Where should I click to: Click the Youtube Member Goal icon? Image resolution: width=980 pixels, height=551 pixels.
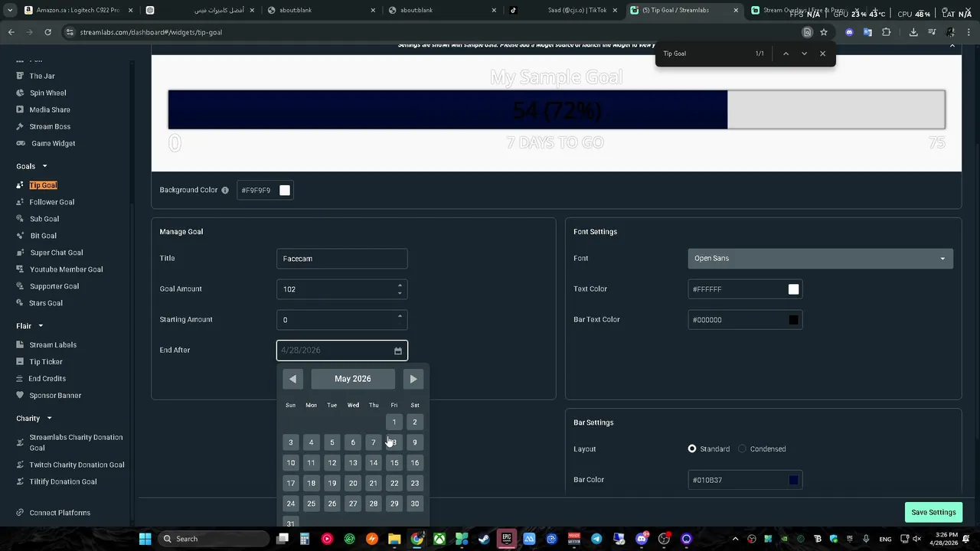coord(21,269)
